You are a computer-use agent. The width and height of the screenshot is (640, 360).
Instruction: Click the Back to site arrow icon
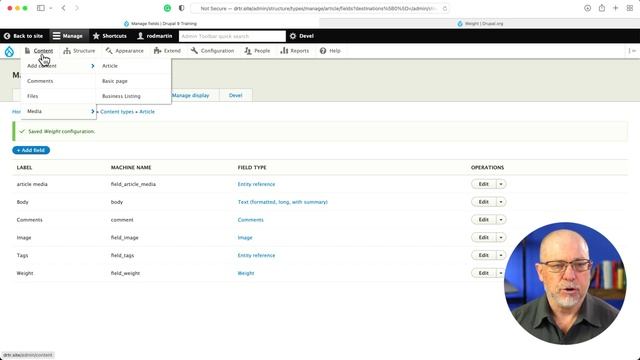[7, 36]
